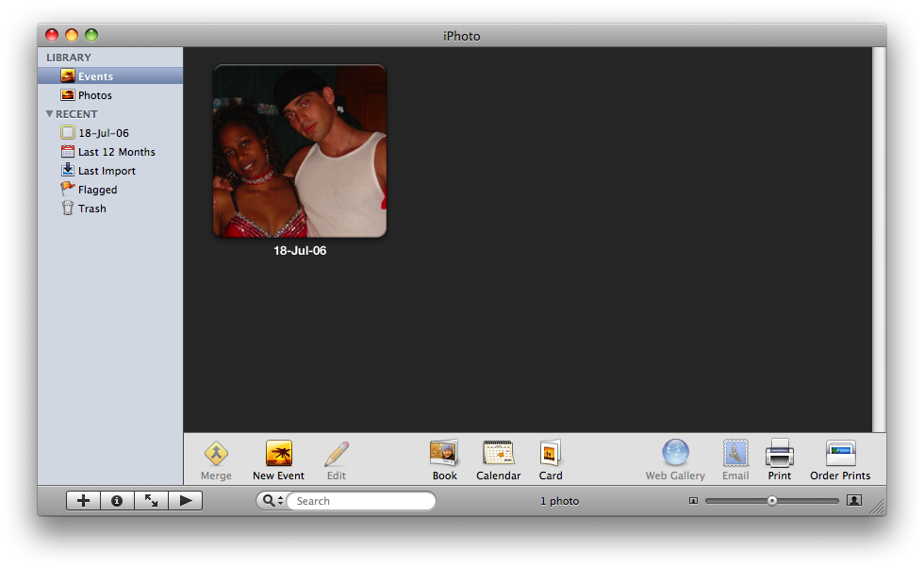The image size is (924, 568).
Task: Open Last 12 Months in sidebar
Action: coord(116,152)
